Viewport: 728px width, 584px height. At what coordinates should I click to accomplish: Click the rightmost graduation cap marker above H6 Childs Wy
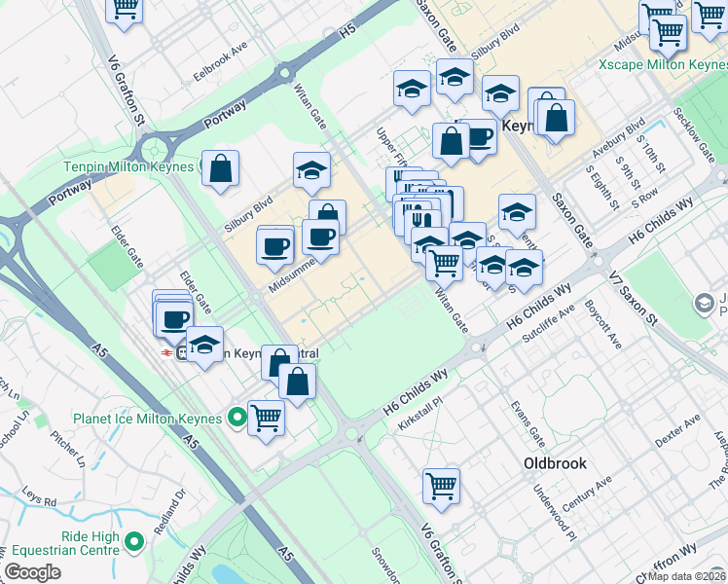525,269
